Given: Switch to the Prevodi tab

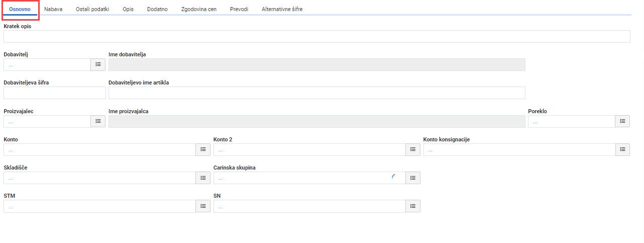Looking at the screenshot, I should point(239,9).
